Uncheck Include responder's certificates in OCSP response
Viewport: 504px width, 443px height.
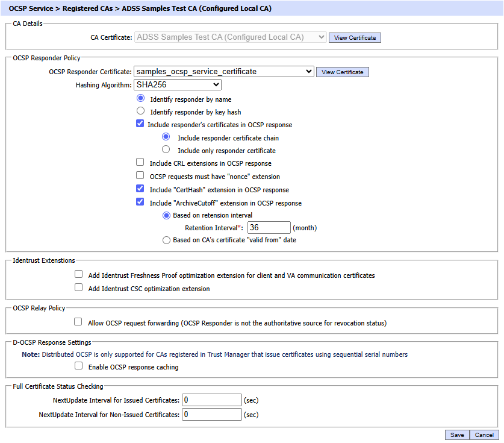click(140, 124)
